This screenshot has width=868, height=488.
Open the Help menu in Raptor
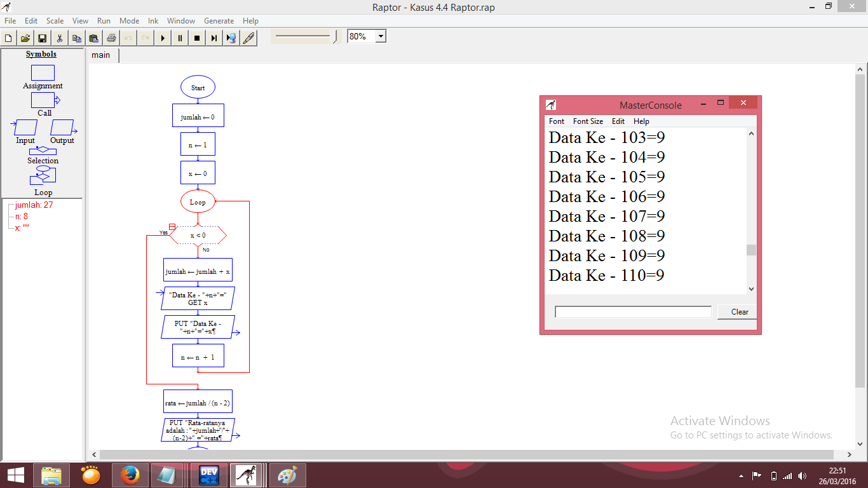(x=250, y=21)
